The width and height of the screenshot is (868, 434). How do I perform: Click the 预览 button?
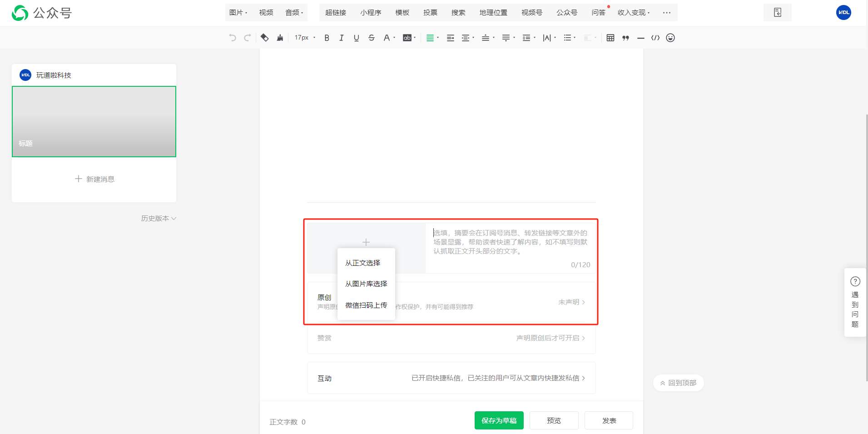click(x=554, y=420)
